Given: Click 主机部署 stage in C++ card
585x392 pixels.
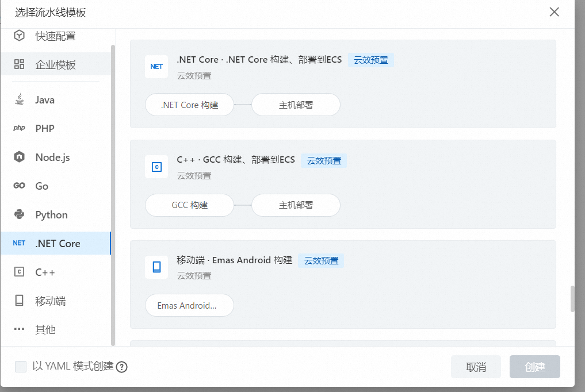Looking at the screenshot, I should (296, 205).
